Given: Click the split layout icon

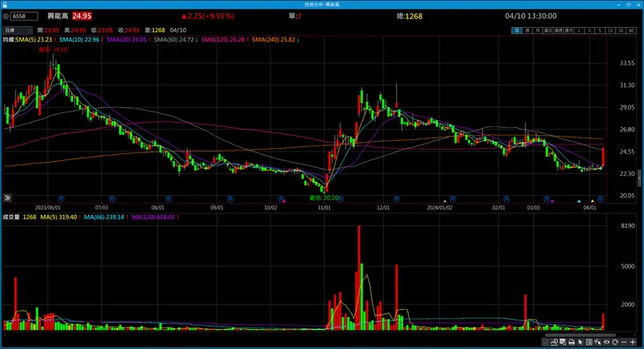Looking at the screenshot, I should click(x=589, y=342).
